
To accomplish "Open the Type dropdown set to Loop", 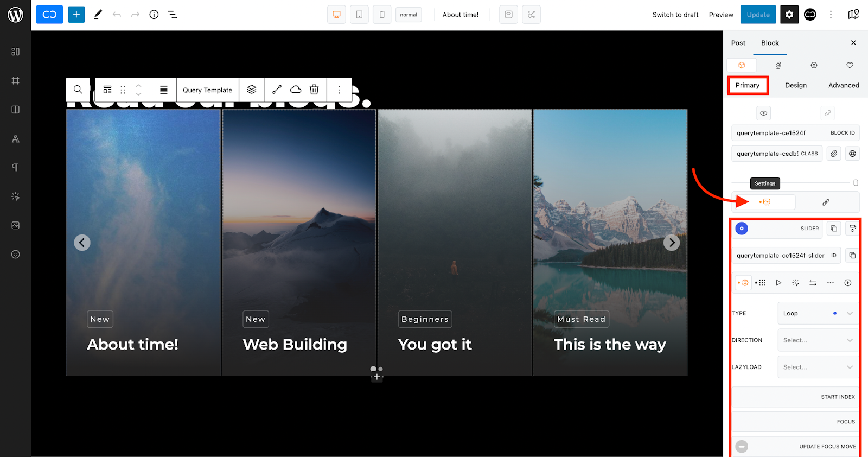I will pyautogui.click(x=818, y=313).
